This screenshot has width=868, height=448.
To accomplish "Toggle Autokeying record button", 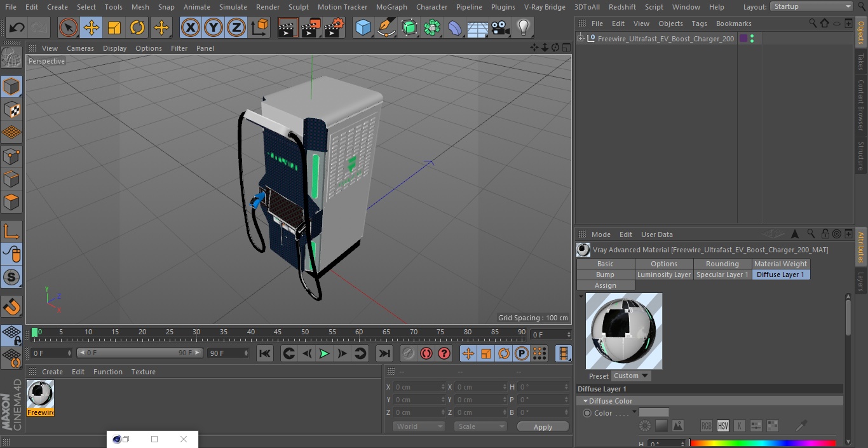I will tap(426, 353).
